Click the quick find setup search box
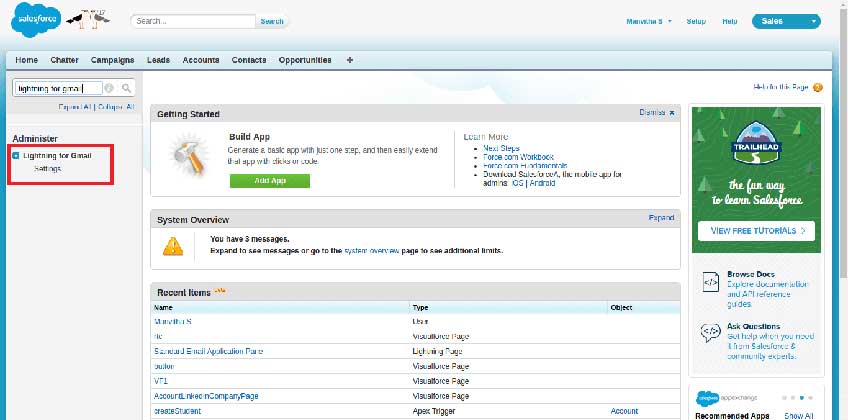 [x=58, y=88]
